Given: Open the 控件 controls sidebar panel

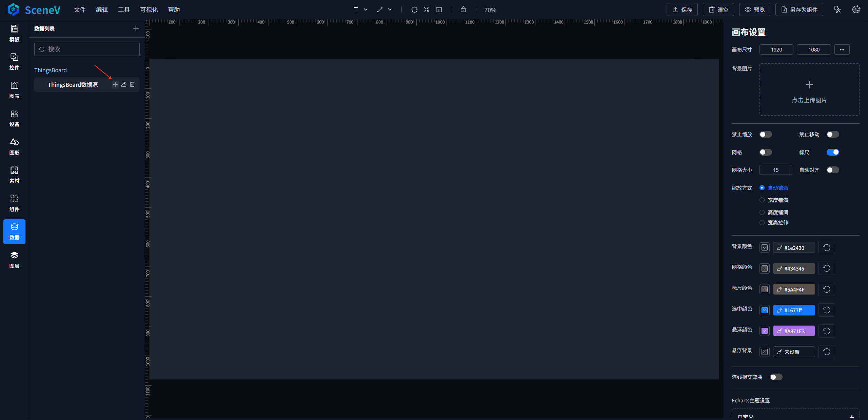Looking at the screenshot, I should 14,62.
